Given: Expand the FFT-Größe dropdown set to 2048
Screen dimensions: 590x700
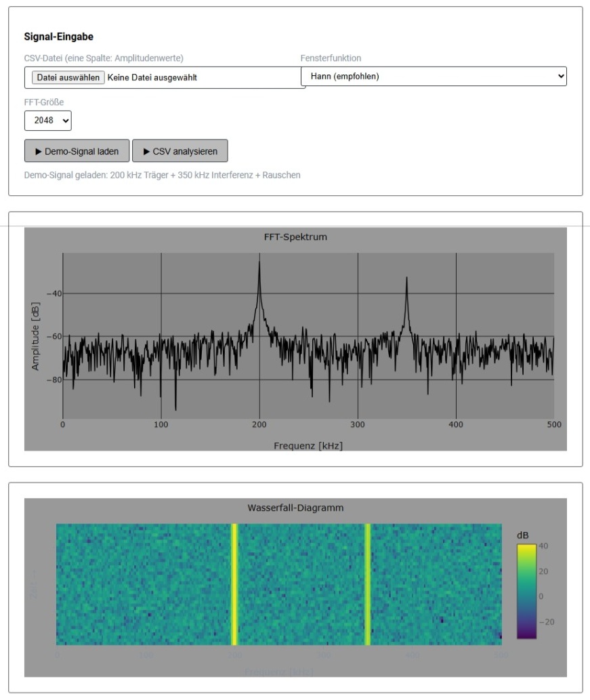Looking at the screenshot, I should [47, 121].
